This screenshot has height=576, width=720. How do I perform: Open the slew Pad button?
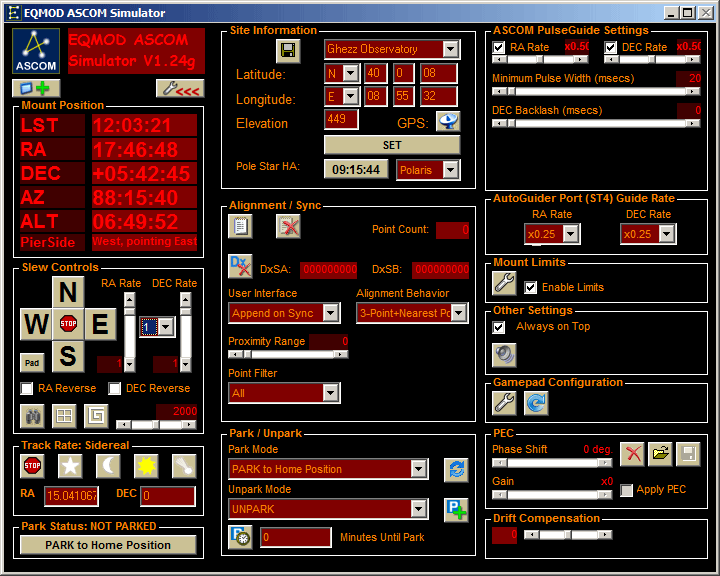(x=32, y=363)
